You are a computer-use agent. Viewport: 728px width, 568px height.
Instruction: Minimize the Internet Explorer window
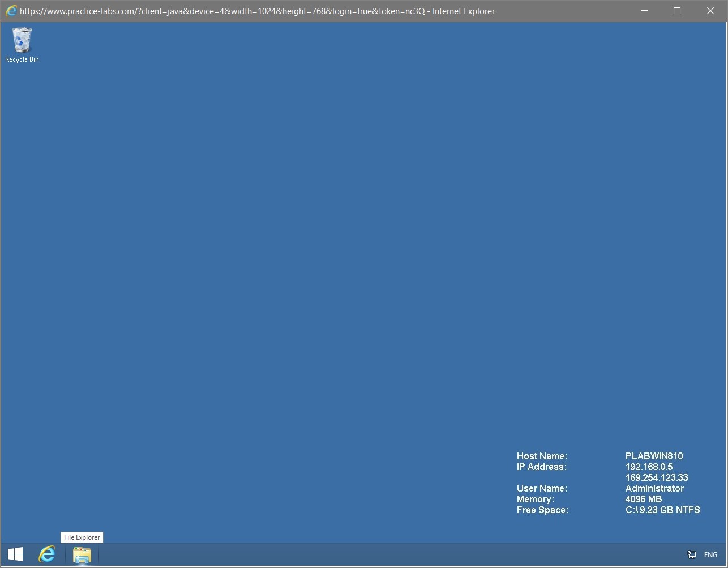click(644, 11)
